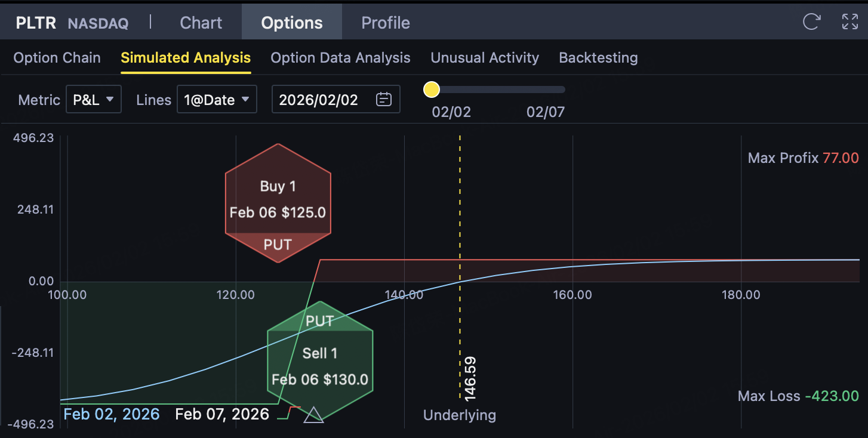Expand the Lines 1@Date dropdown
868x438 pixels.
point(217,100)
